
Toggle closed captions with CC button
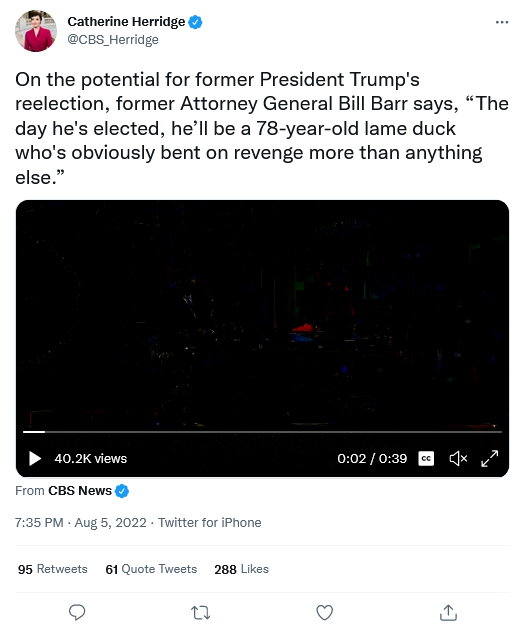pyautogui.click(x=426, y=458)
